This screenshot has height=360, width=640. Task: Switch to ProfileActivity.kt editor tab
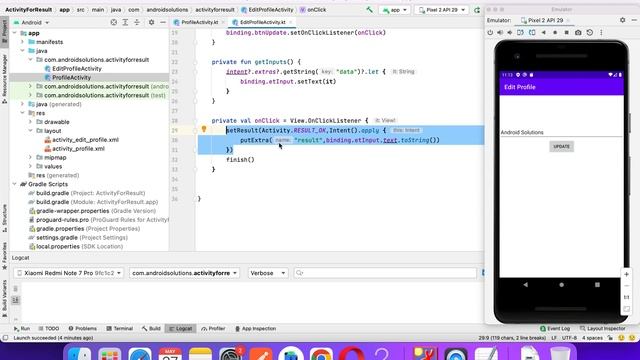[x=199, y=22]
